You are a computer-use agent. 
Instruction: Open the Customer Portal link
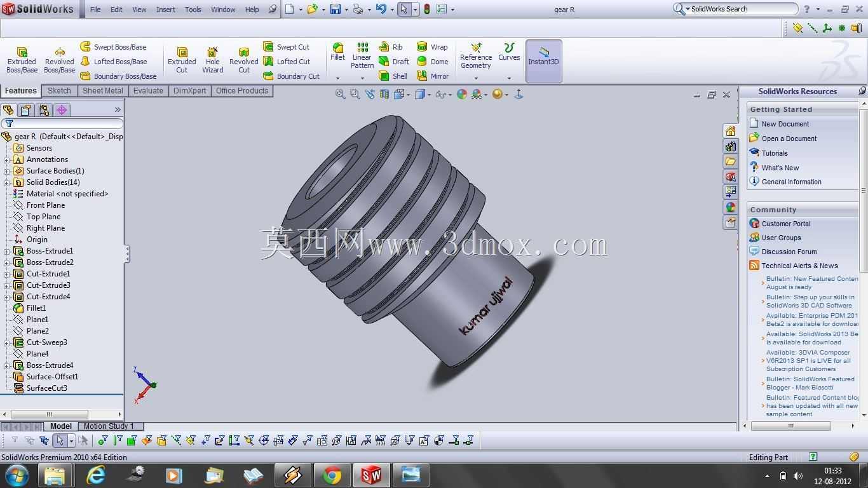click(786, 224)
